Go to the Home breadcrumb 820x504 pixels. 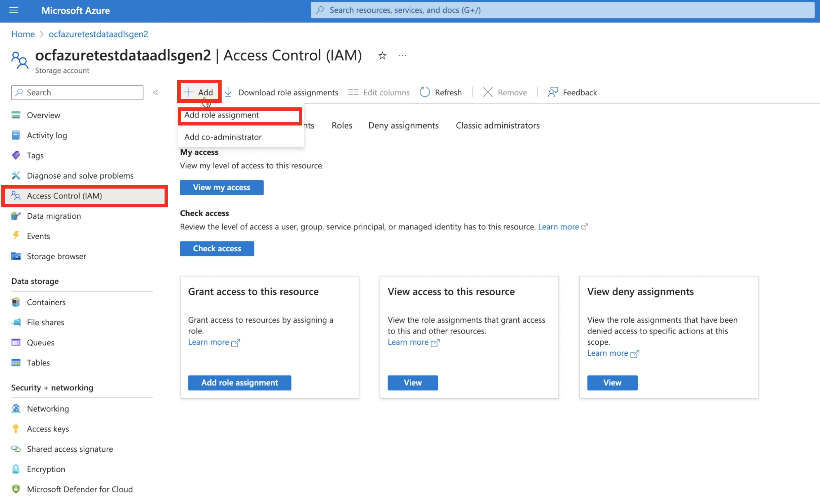coord(23,34)
